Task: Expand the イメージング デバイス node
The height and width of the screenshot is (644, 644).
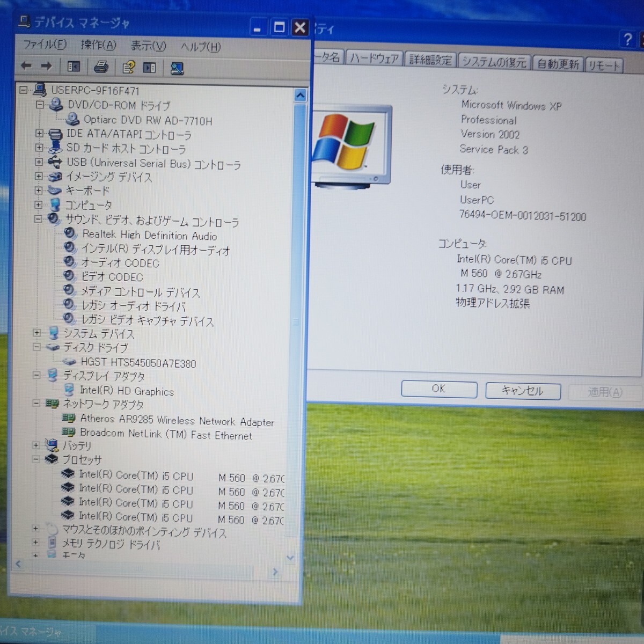Action: (x=39, y=176)
